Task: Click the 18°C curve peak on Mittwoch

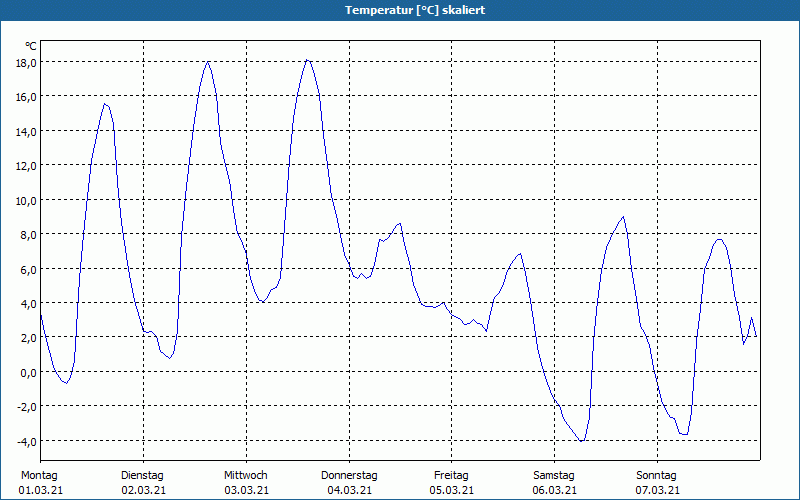Action: 307,60
